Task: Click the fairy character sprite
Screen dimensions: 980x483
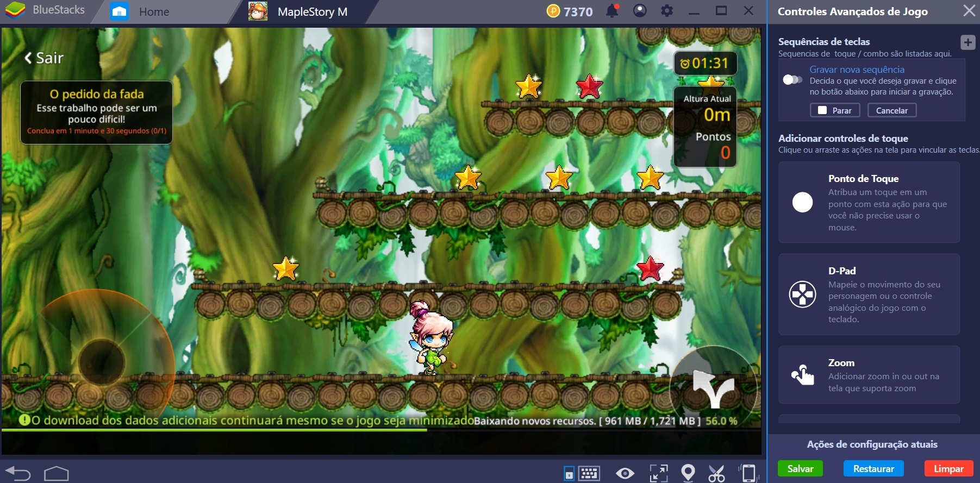Action: click(x=431, y=338)
